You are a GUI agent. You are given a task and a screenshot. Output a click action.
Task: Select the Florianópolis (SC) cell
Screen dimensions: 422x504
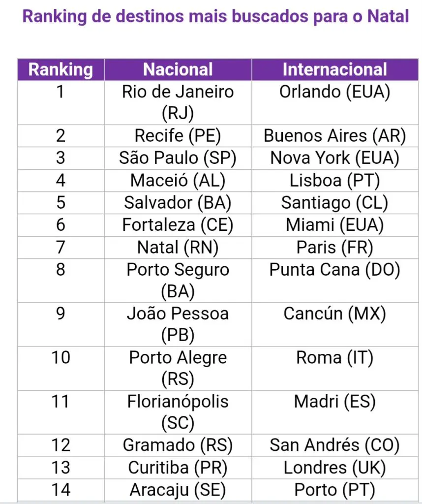(x=178, y=412)
